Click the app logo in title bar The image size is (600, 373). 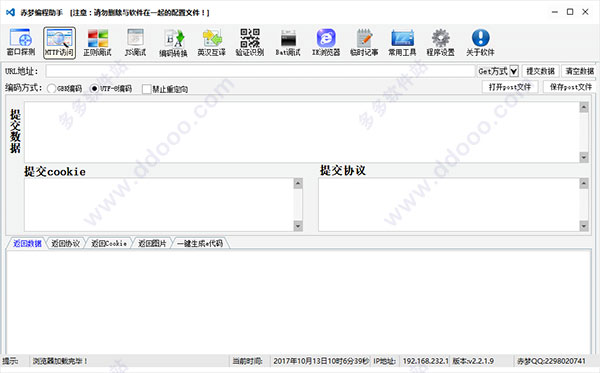point(10,12)
